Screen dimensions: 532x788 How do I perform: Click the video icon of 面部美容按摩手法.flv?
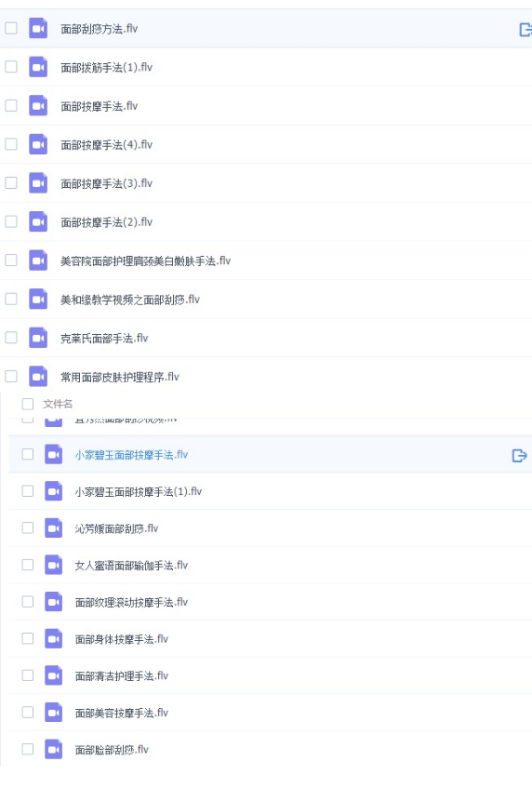54,712
